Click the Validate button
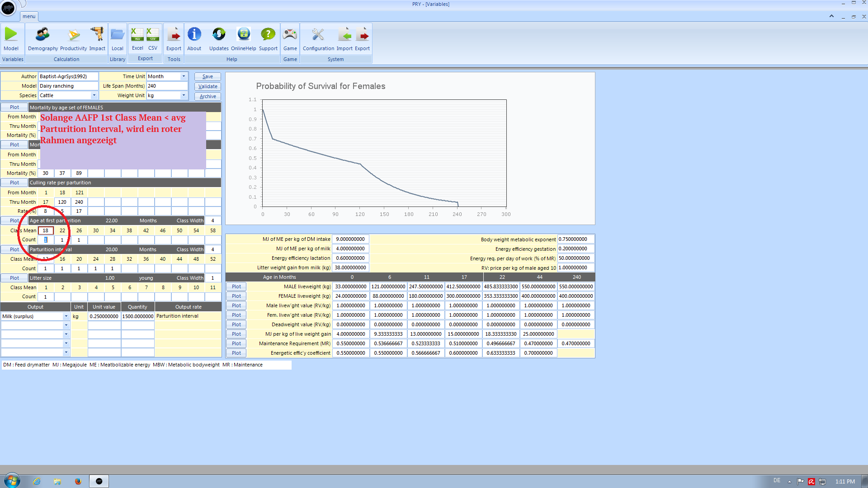This screenshot has height=488, width=868. coord(208,86)
